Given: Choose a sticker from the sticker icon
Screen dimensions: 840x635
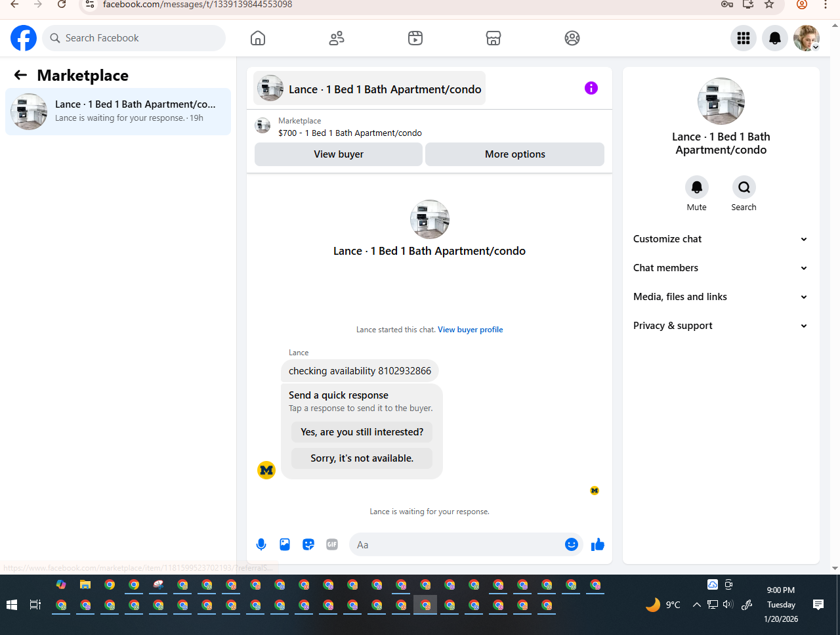Looking at the screenshot, I should coord(308,544).
